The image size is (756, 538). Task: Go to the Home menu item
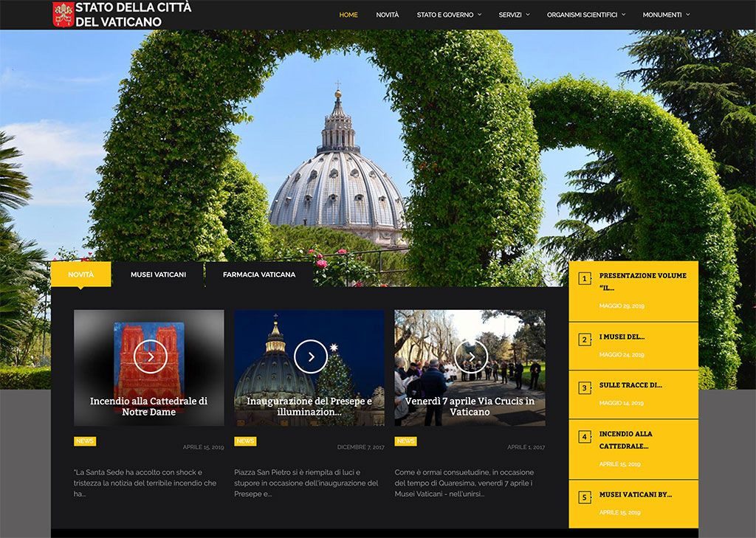(x=348, y=15)
